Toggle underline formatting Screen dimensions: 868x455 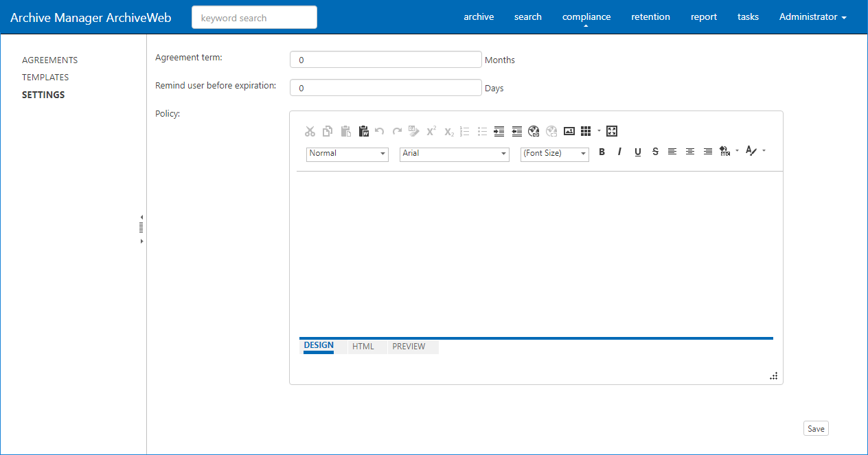[637, 152]
